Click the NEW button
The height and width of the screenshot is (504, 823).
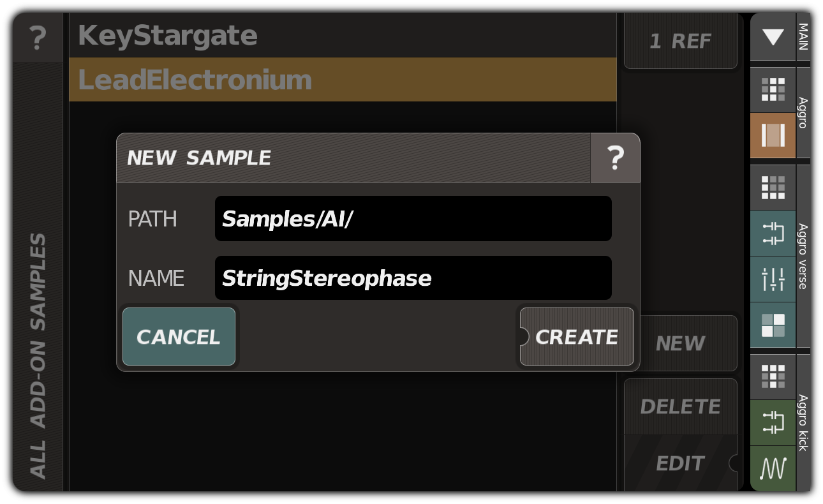click(680, 343)
